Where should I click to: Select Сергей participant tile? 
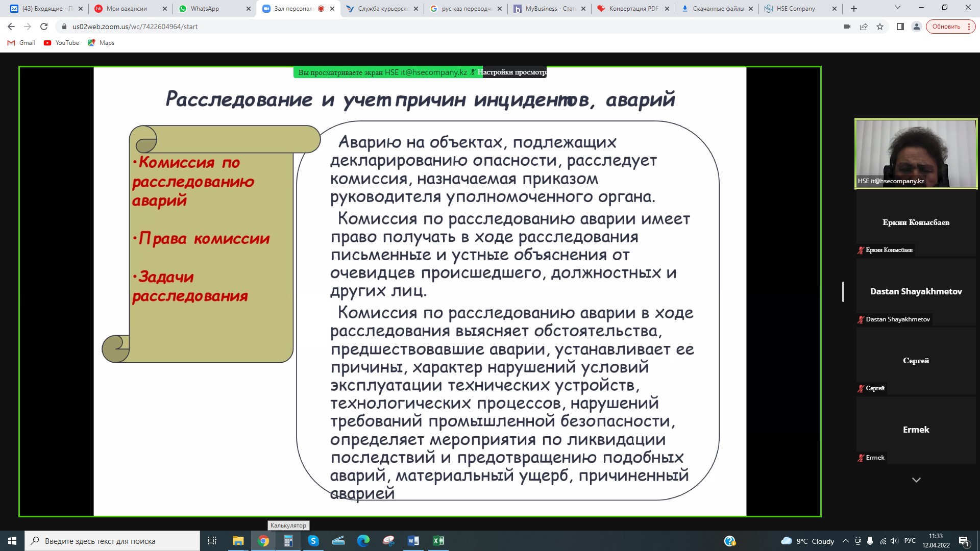916,361
